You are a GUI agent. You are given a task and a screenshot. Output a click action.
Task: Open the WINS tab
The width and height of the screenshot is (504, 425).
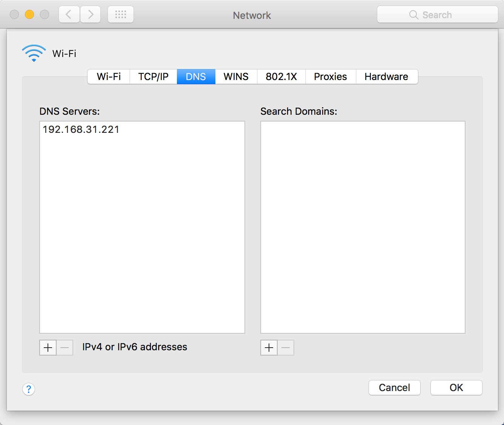click(x=236, y=77)
